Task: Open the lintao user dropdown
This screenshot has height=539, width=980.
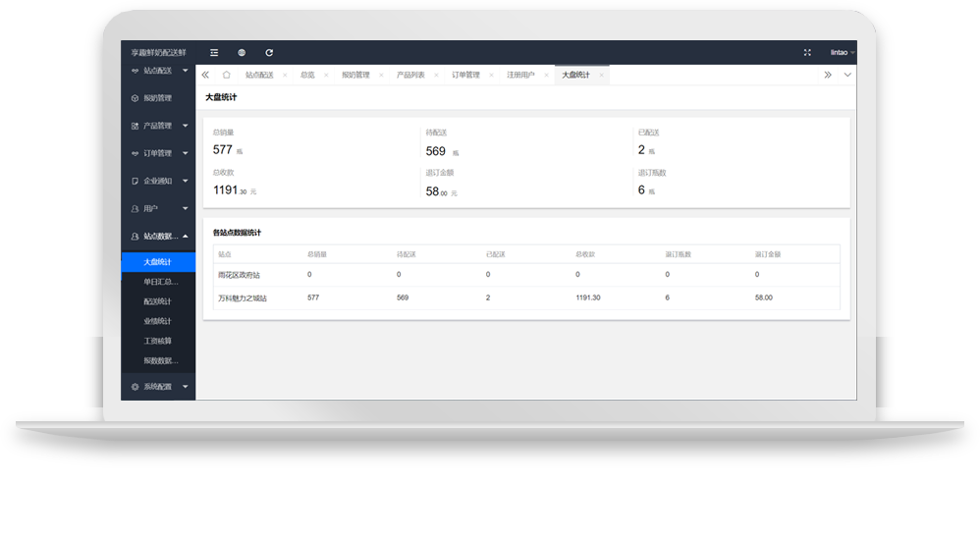Action: [x=842, y=53]
